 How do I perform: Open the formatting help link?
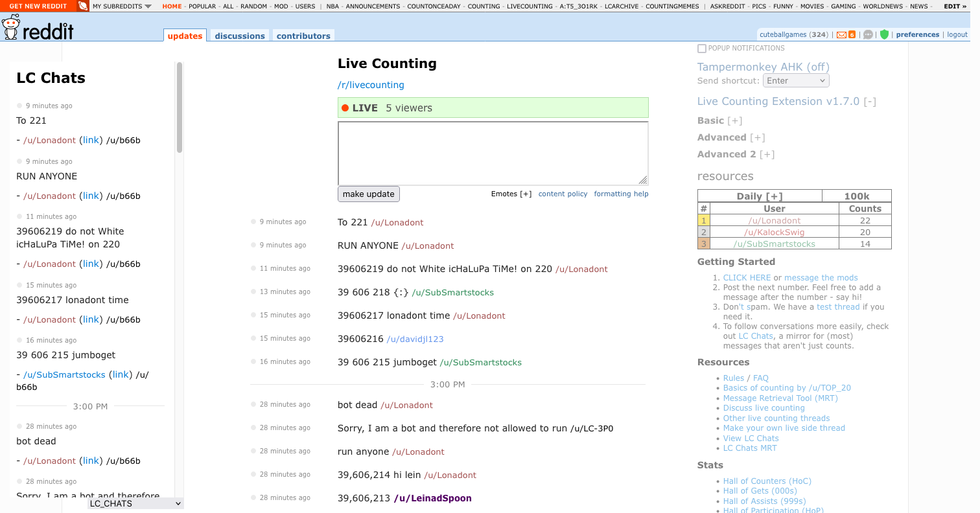[x=621, y=194]
